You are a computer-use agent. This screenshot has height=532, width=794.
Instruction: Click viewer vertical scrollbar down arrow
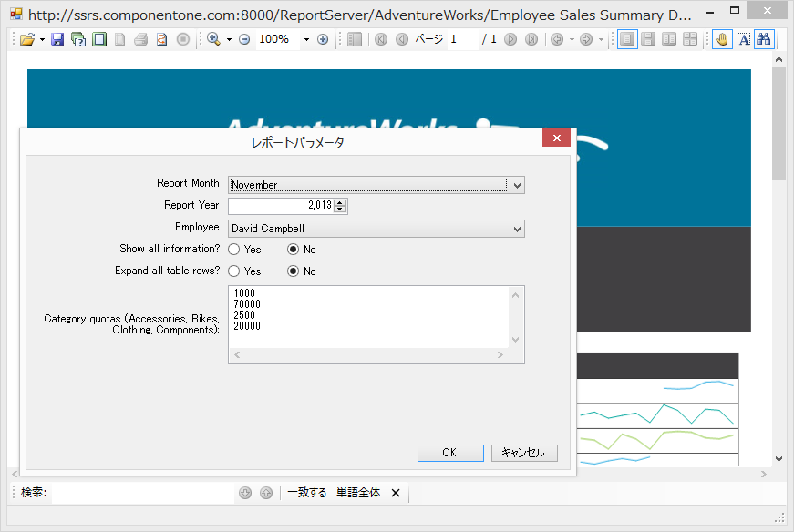(779, 459)
